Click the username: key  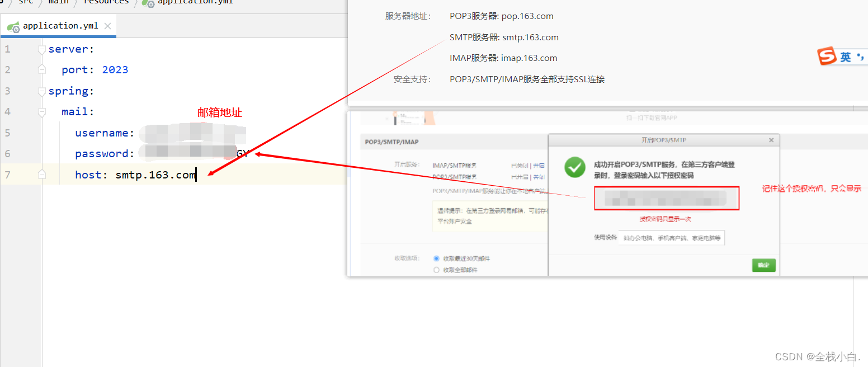tap(105, 133)
